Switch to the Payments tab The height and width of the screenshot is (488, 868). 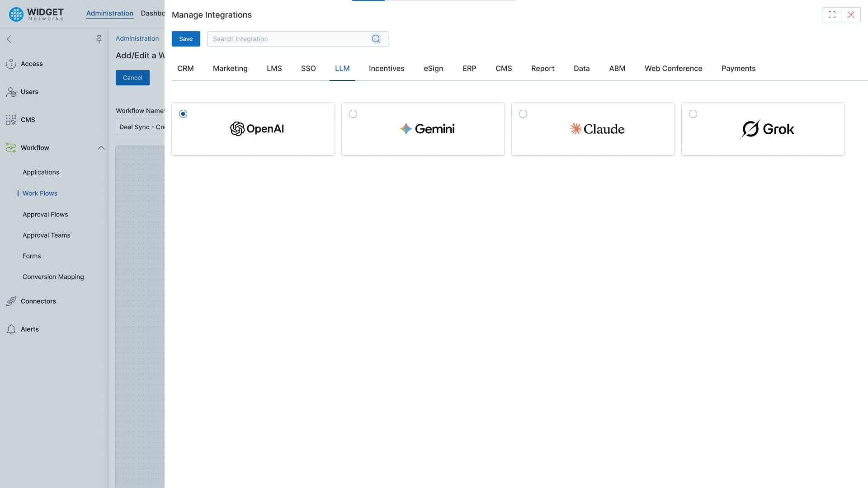[x=739, y=69]
